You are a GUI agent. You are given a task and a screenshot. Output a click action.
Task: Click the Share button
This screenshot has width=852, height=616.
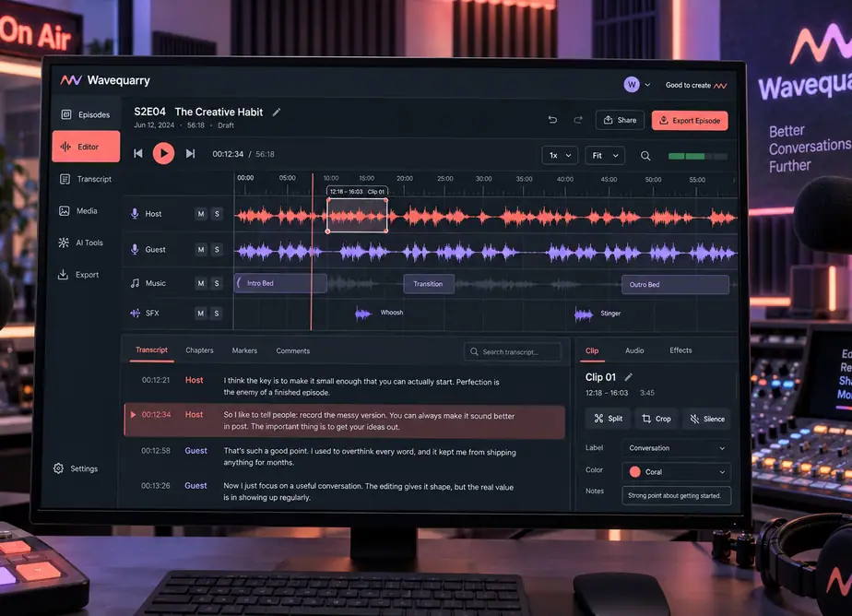coord(620,120)
